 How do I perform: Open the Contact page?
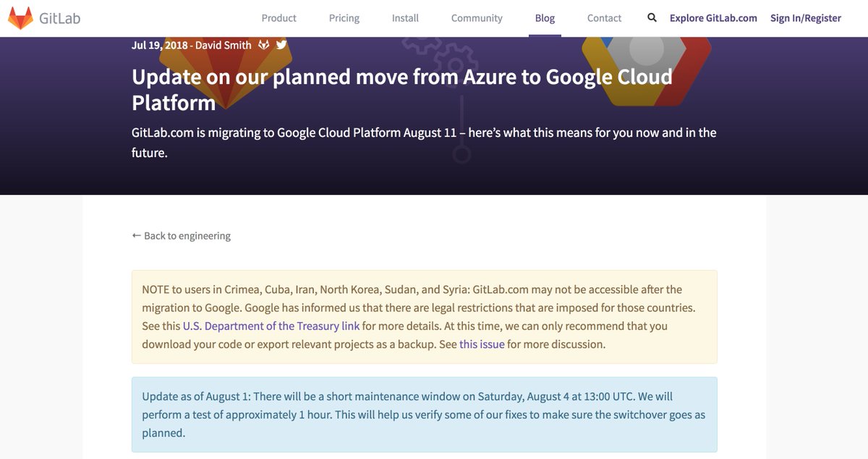coord(604,18)
